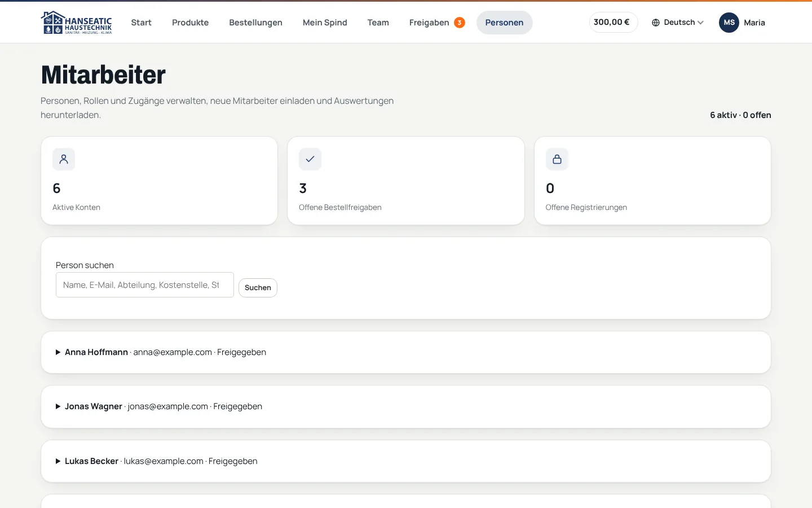Click the '6 aktiv · 0 offen' summary
The height and width of the screenshot is (508, 812).
point(740,115)
